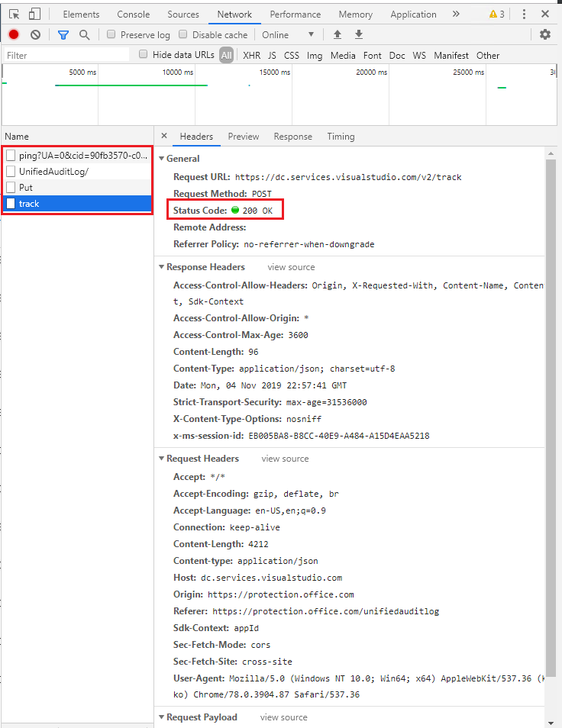Viewport: 562px width, 728px height.
Task: Switch to the Console tab
Action: coord(134,14)
